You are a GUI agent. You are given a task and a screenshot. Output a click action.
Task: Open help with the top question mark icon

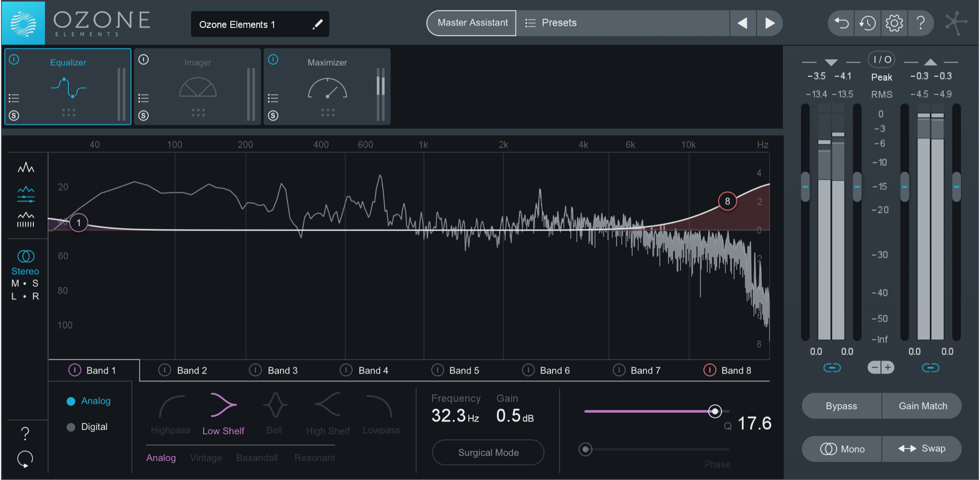point(920,23)
